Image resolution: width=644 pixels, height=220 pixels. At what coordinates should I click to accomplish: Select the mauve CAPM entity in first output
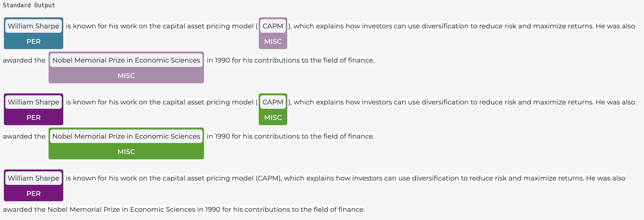coord(273,26)
